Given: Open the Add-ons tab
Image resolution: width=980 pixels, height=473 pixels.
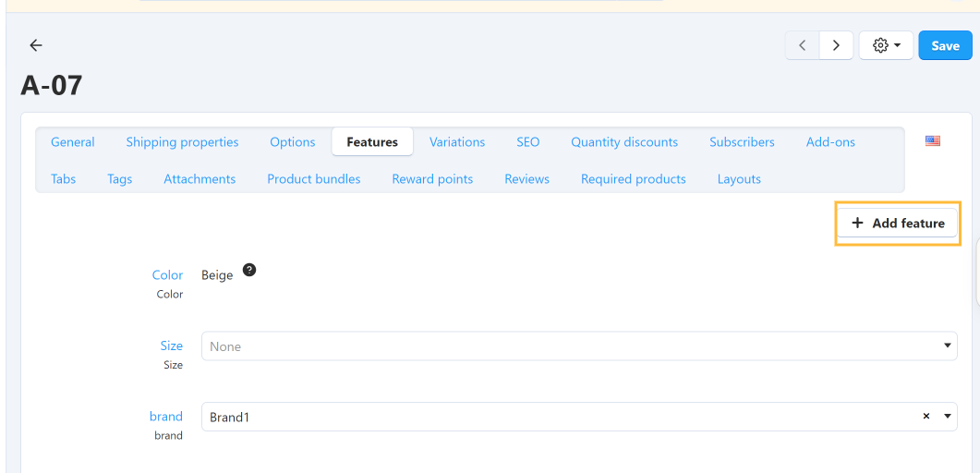Looking at the screenshot, I should tap(830, 142).
